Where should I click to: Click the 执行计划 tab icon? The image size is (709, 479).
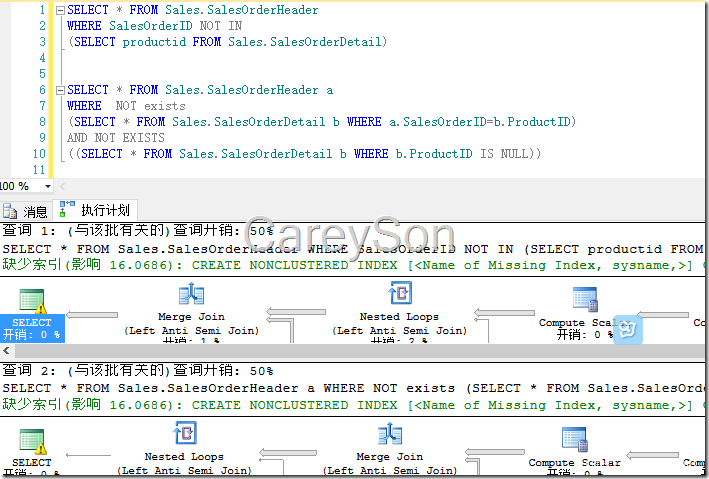pyautogui.click(x=66, y=209)
